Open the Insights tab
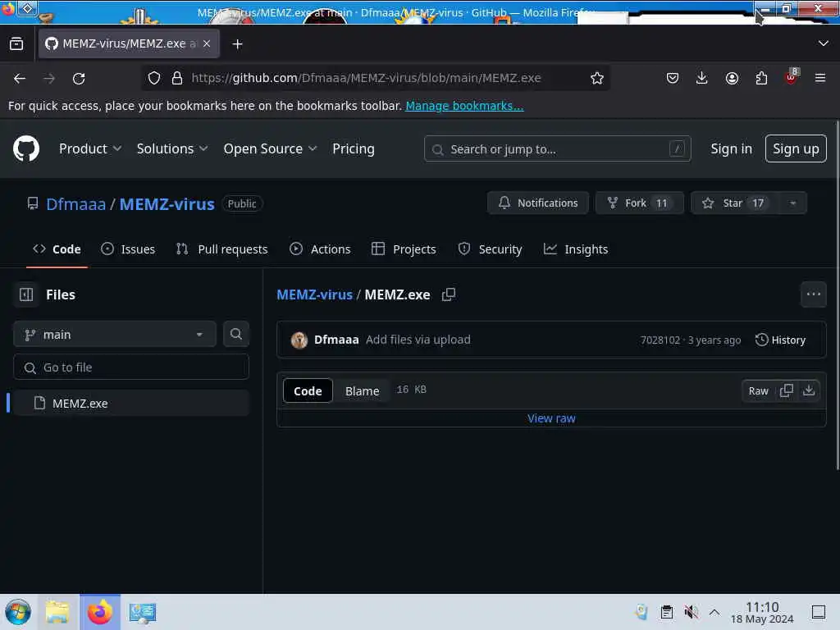The image size is (840, 630). (576, 249)
